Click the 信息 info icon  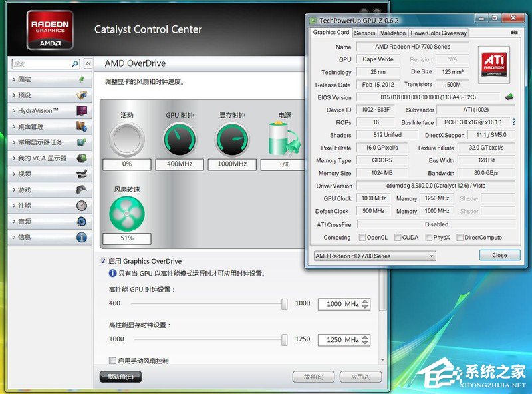(82, 237)
